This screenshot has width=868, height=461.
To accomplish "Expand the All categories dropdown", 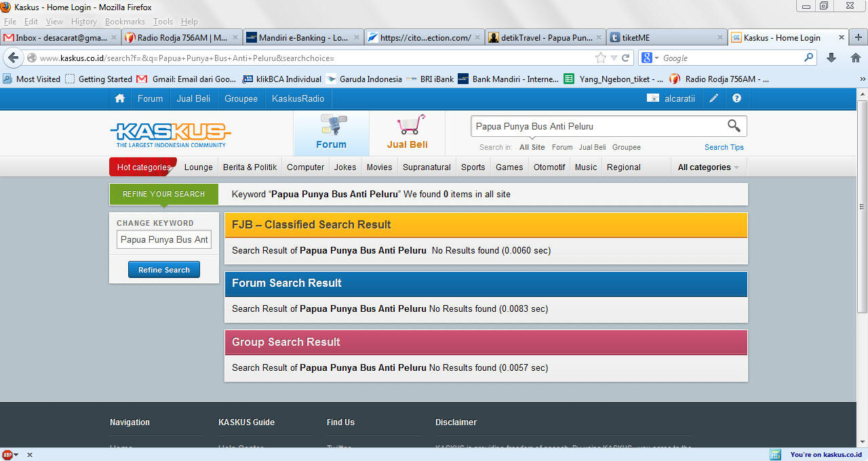I will click(x=709, y=167).
